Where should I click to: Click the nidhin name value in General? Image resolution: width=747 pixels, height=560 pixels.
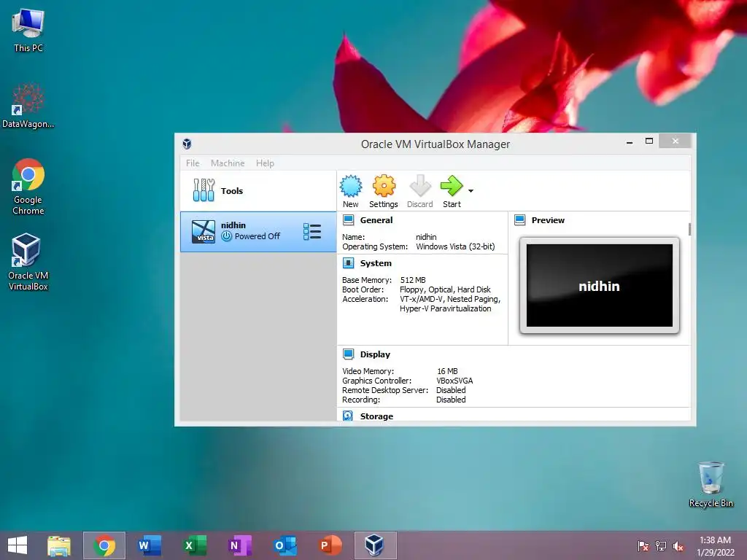[426, 237]
